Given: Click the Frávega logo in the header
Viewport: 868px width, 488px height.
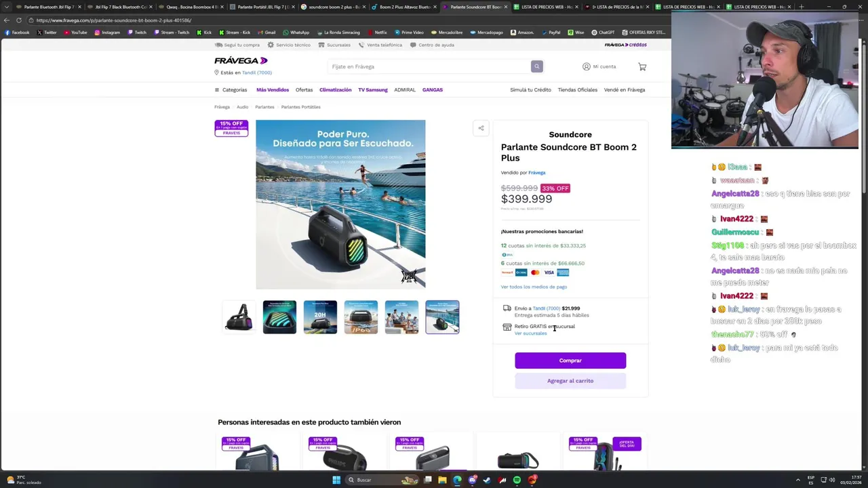Looking at the screenshot, I should pyautogui.click(x=241, y=60).
